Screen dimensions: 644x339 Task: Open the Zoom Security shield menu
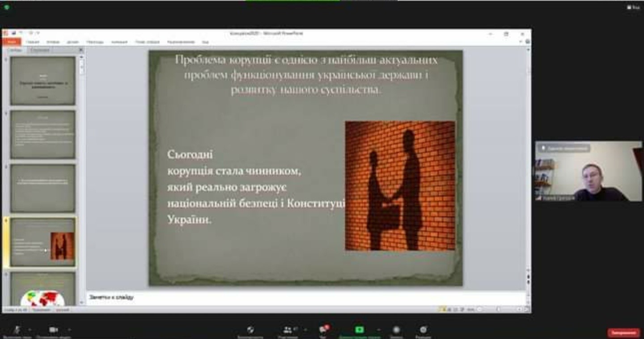(x=250, y=331)
